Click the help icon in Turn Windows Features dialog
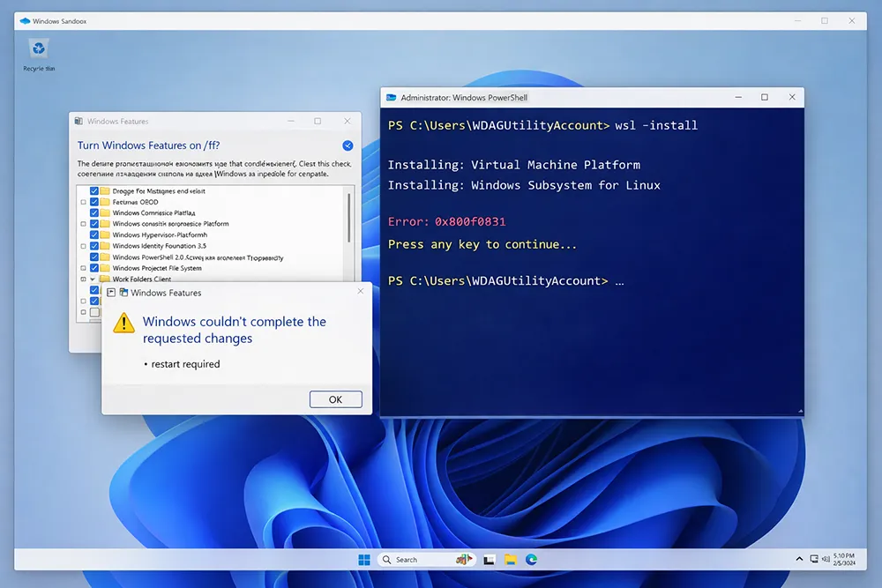Screen dimensions: 882x588 348,145
